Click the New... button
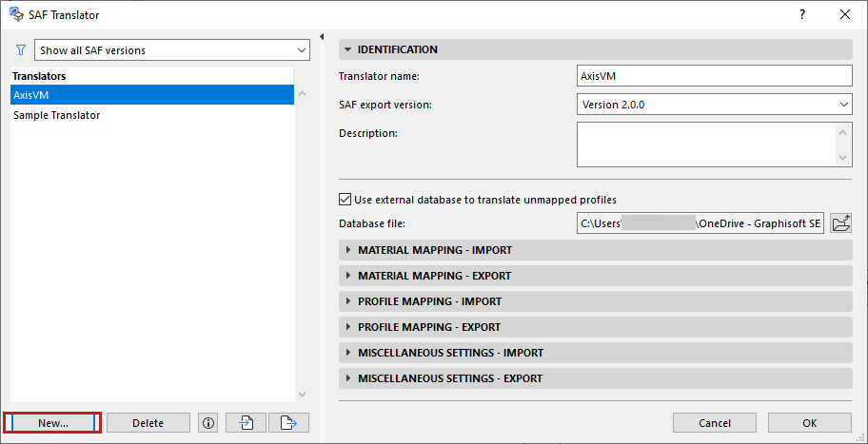This screenshot has height=444, width=868. [x=52, y=423]
